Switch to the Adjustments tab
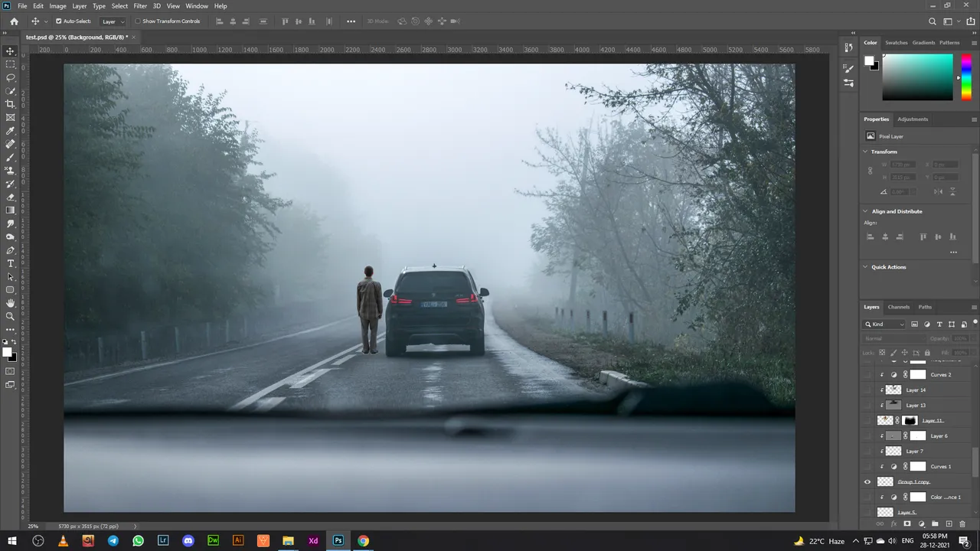 pyautogui.click(x=913, y=119)
